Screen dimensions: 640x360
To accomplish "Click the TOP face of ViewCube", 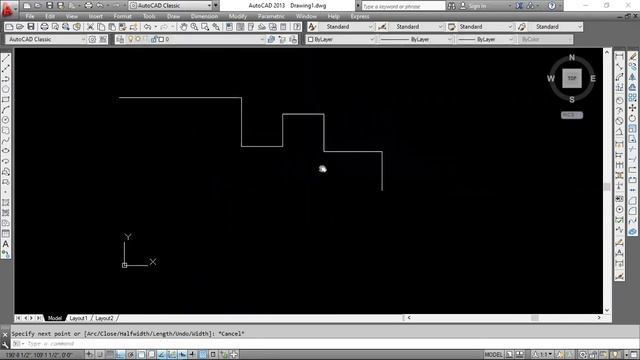I will point(572,78).
